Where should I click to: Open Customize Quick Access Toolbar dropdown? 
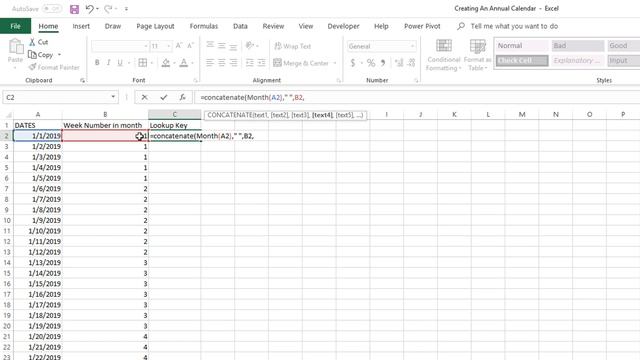[x=126, y=9]
